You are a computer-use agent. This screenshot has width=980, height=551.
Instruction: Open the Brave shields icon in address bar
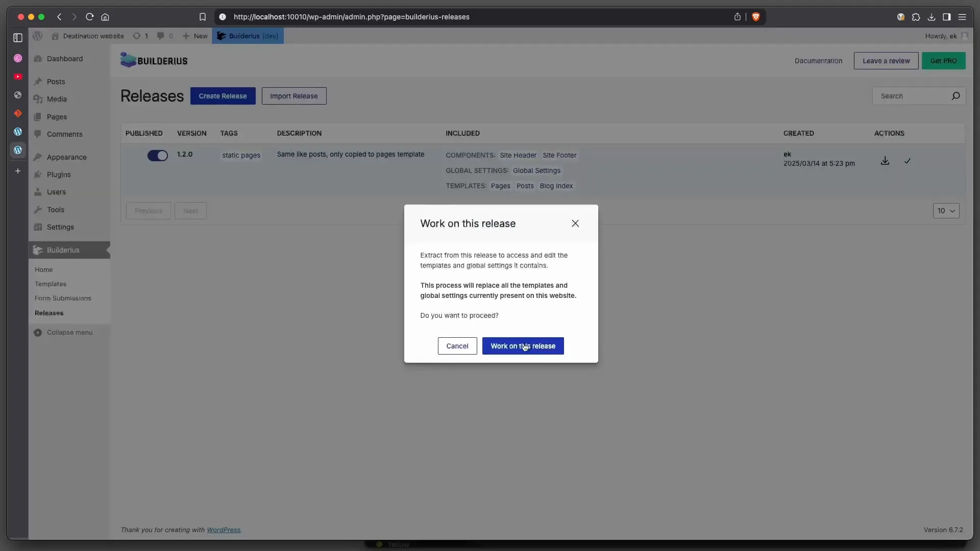[x=756, y=17]
